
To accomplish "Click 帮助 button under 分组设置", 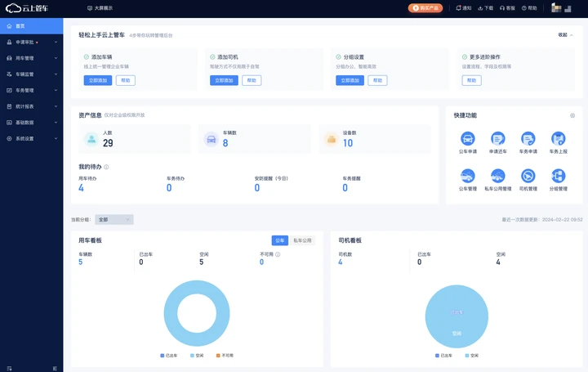I will pos(377,80).
